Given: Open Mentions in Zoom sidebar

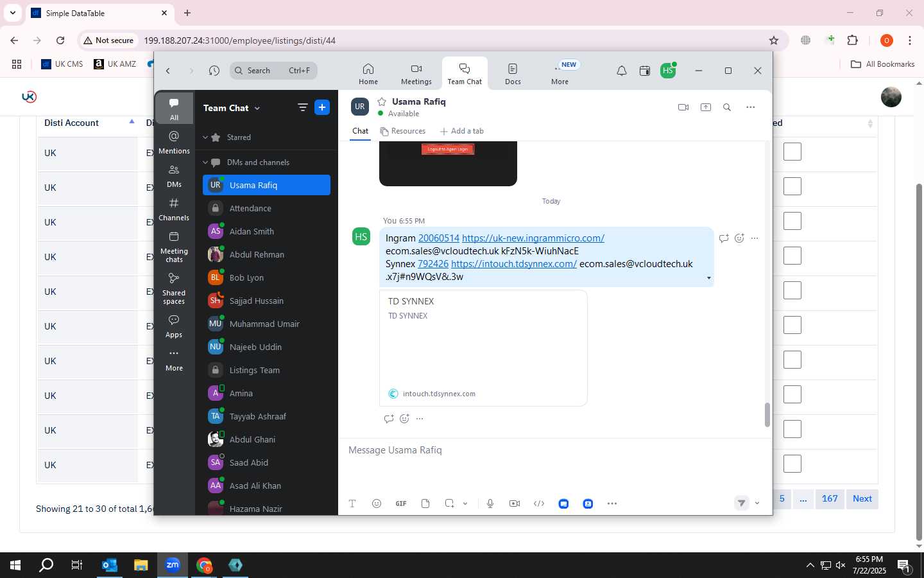Looking at the screenshot, I should coord(174,142).
